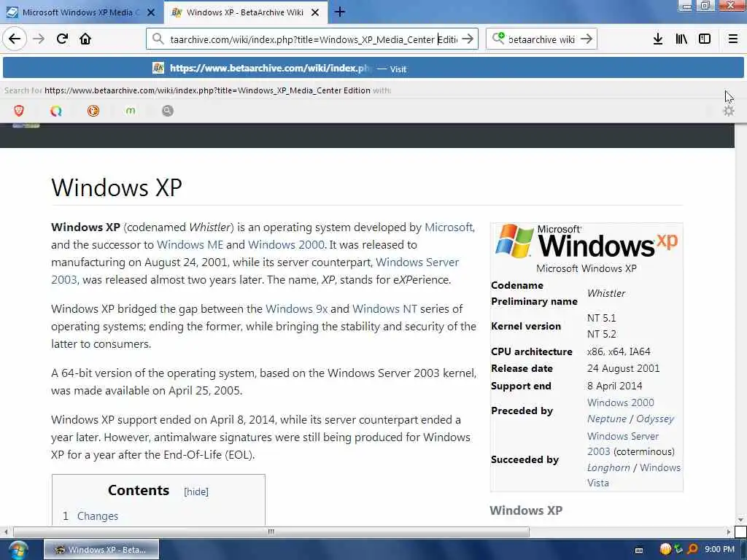Click the '8 April 2014' support end date

click(614, 386)
